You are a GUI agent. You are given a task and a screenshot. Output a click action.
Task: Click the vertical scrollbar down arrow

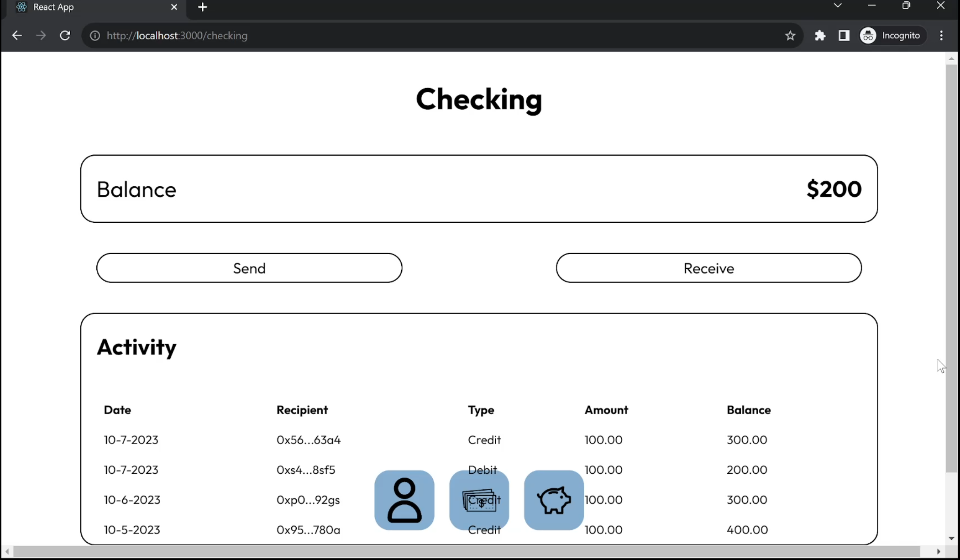[x=951, y=539]
